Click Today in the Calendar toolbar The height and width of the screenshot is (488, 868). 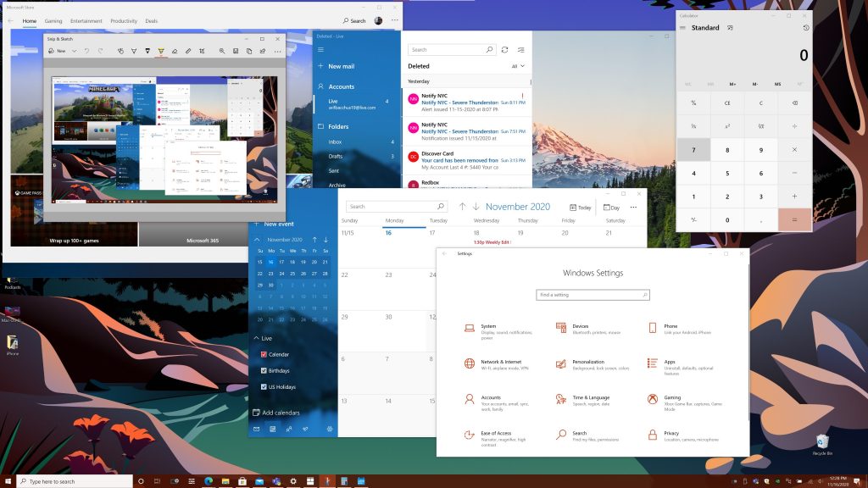[x=580, y=208]
